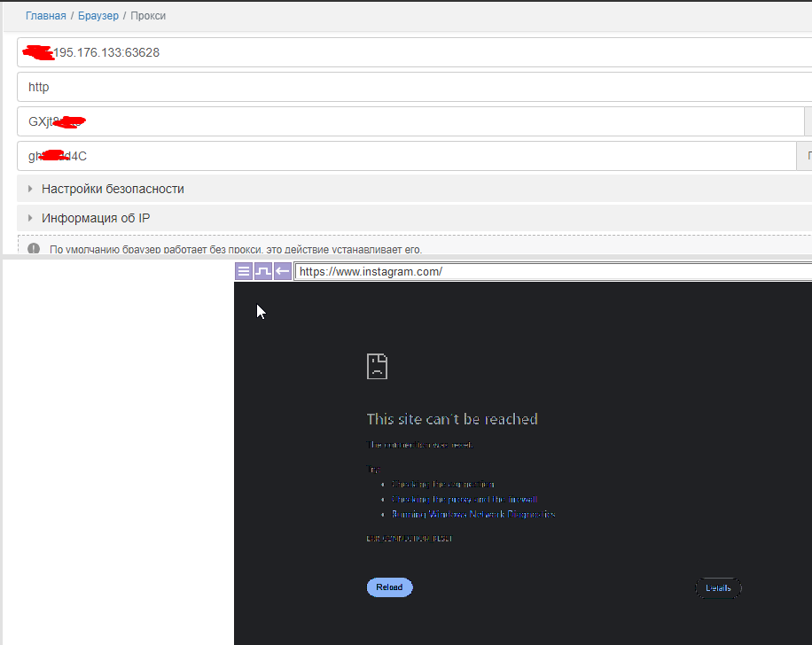
Task: Click 'Checking the proxy and the firewall' link
Action: tap(464, 500)
